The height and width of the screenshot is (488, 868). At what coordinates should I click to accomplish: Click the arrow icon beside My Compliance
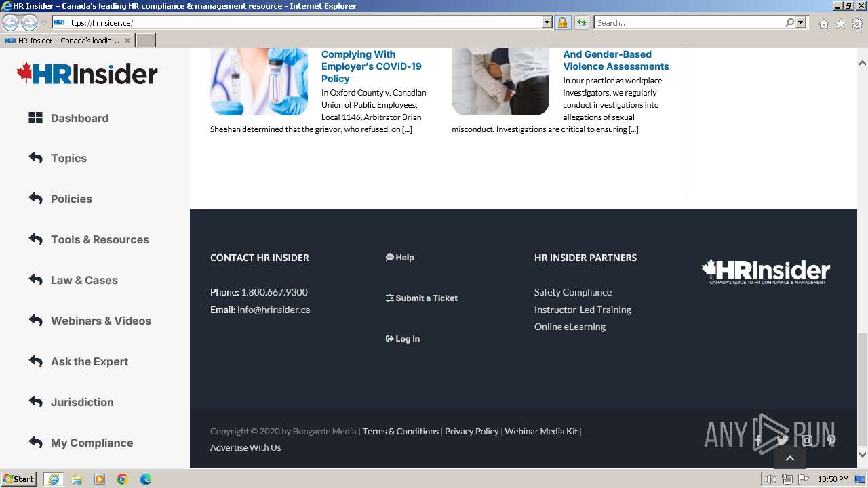click(x=35, y=443)
